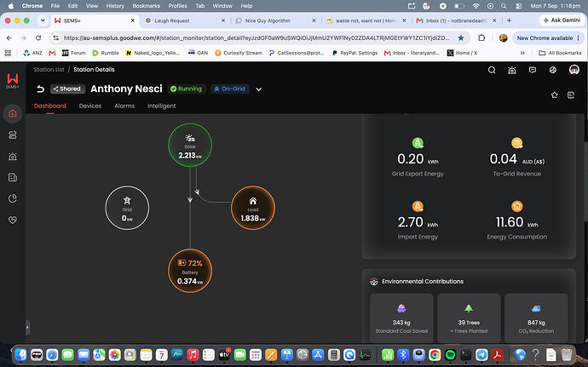Screen dimensions: 588x367
Task: Open a new Chrome tab with plus
Action: pyautogui.click(x=509, y=20)
